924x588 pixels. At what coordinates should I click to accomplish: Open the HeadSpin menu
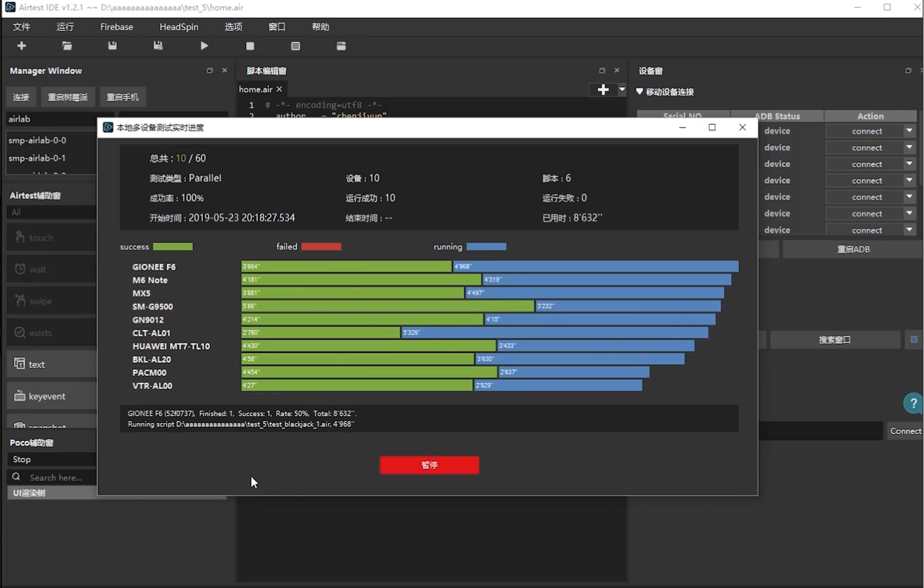[x=179, y=27]
